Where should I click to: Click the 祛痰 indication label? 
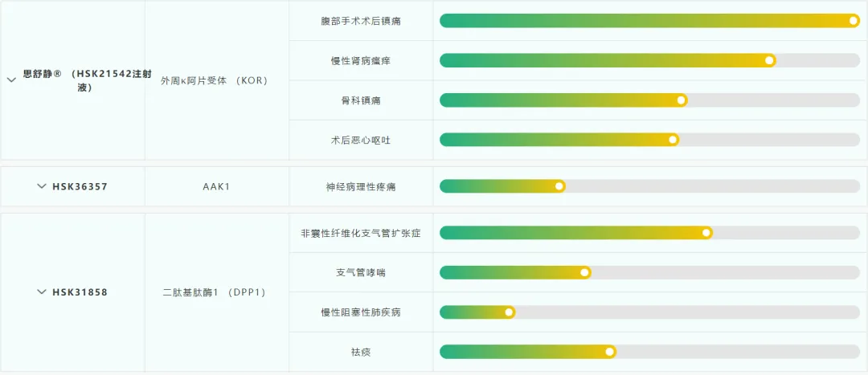click(361, 352)
